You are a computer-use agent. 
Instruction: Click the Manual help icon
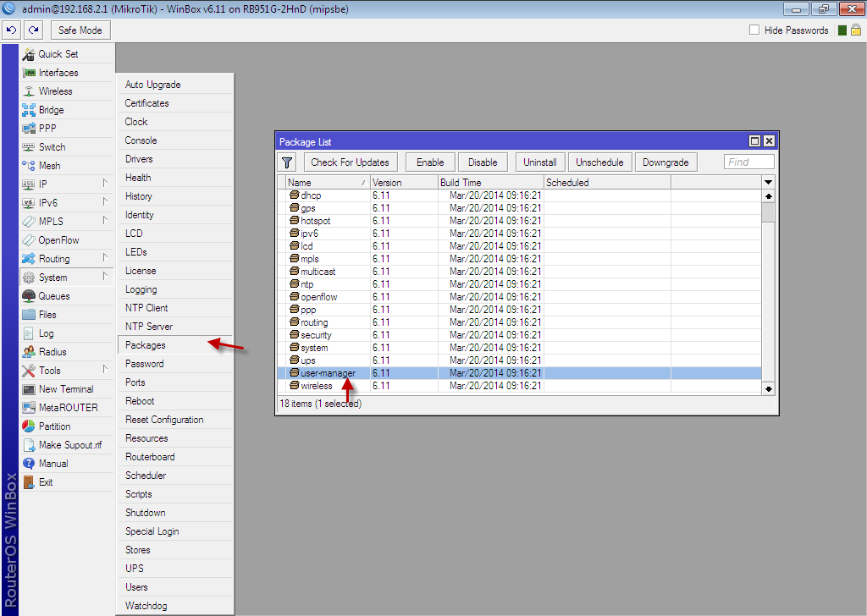(x=28, y=464)
